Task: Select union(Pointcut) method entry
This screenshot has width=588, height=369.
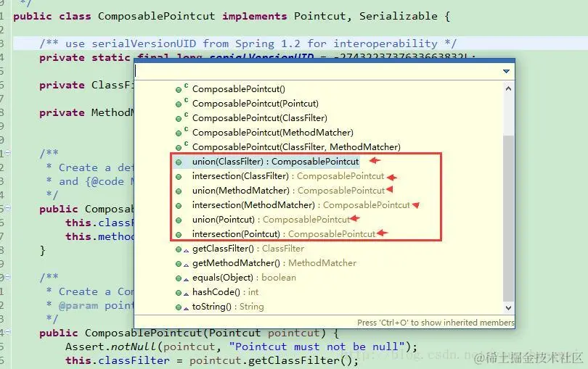Action: tap(271, 220)
